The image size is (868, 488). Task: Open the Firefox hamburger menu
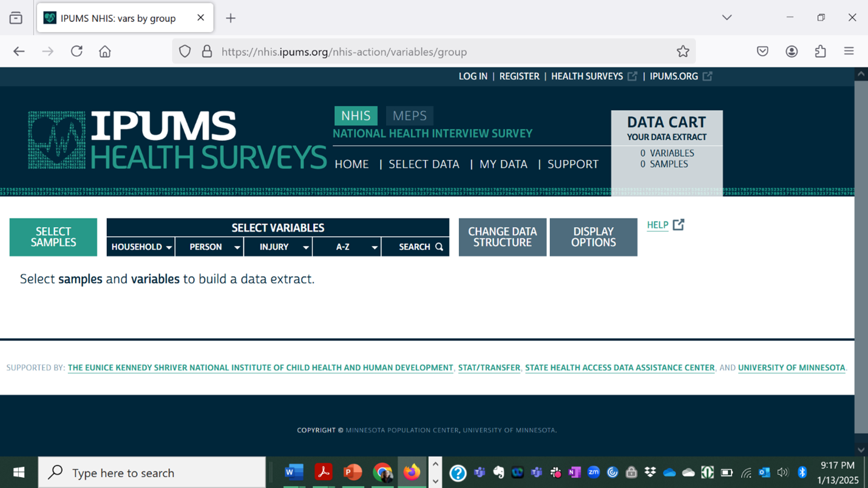pyautogui.click(x=849, y=52)
